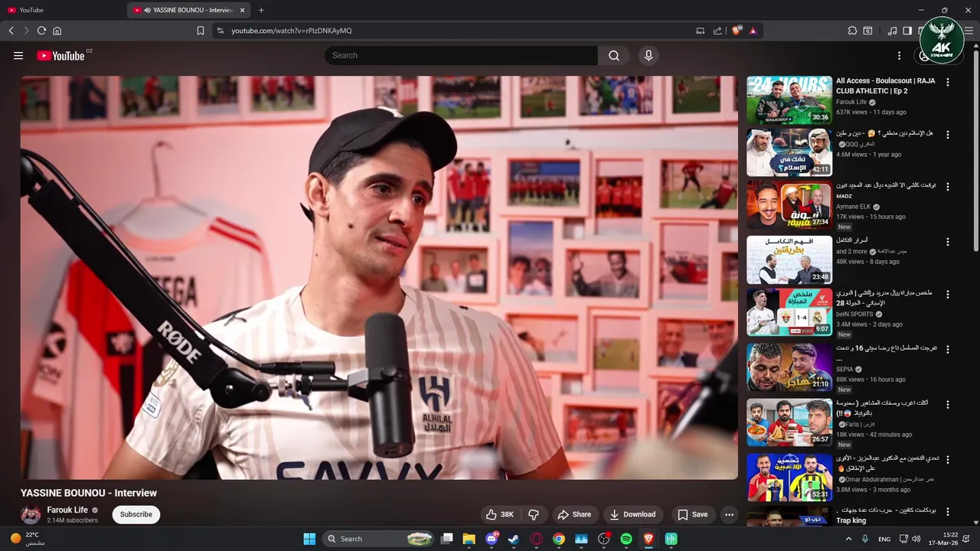Open Steam from the taskbar

pos(514,539)
